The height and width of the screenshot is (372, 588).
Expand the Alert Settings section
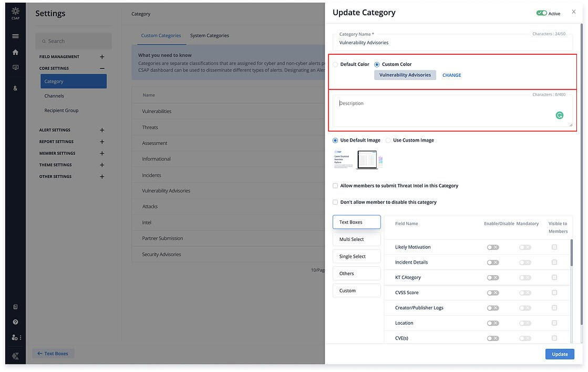[102, 130]
